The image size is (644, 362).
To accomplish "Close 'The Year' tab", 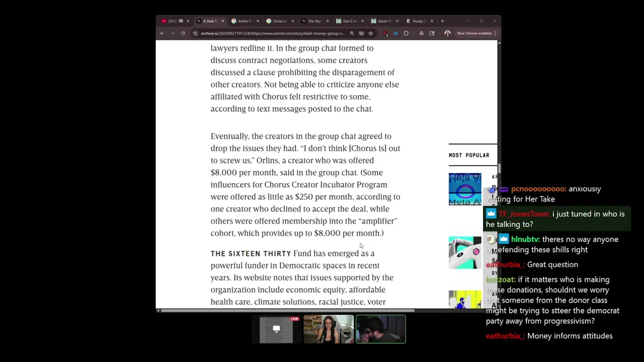I will (327, 21).
